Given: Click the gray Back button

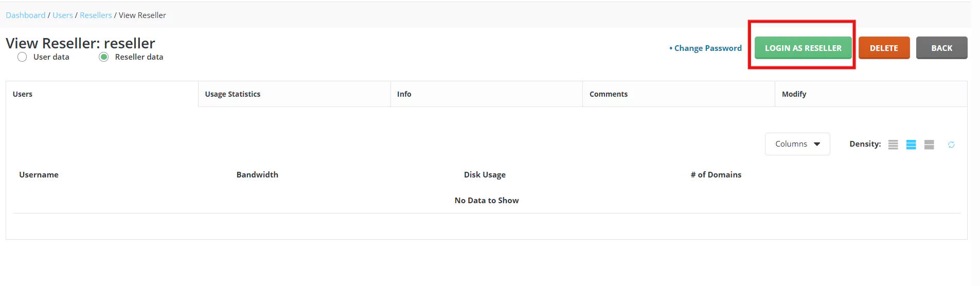Looking at the screenshot, I should (x=941, y=48).
